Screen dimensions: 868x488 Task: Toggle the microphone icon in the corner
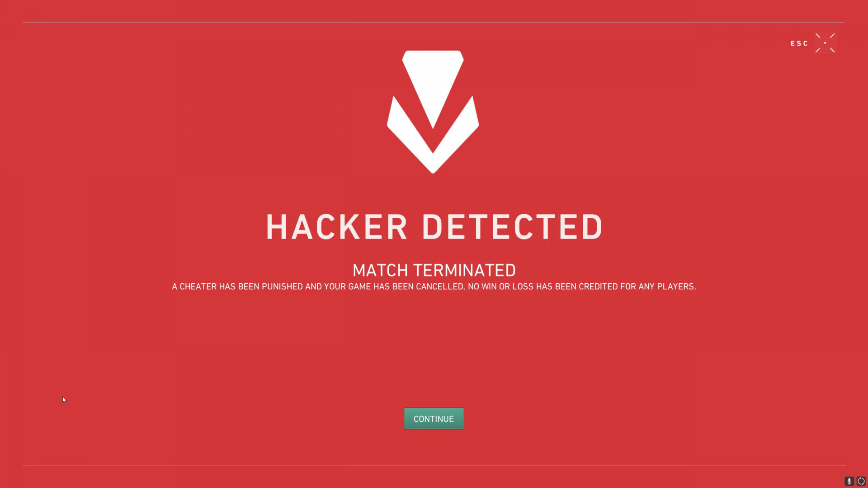[849, 481]
